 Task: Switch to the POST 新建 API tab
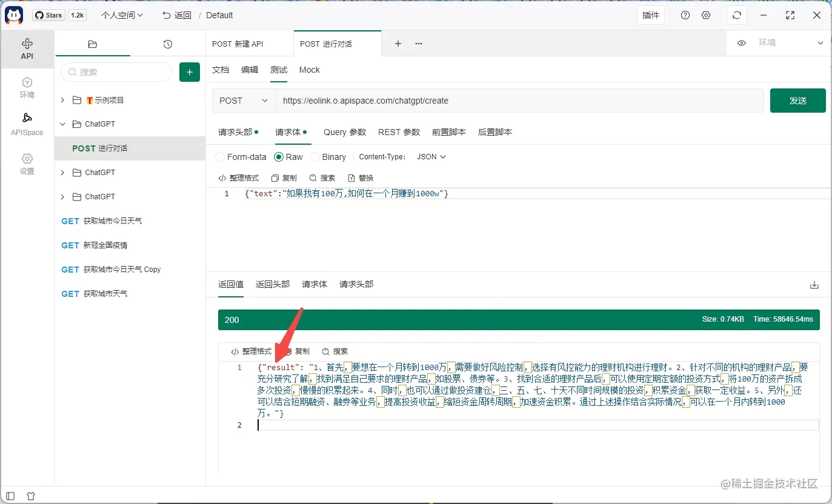pyautogui.click(x=250, y=44)
